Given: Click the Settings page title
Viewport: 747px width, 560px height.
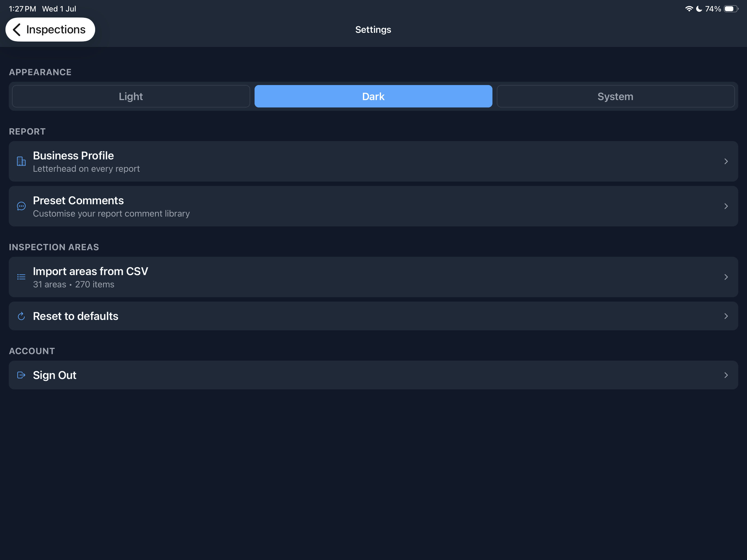Looking at the screenshot, I should [x=373, y=30].
